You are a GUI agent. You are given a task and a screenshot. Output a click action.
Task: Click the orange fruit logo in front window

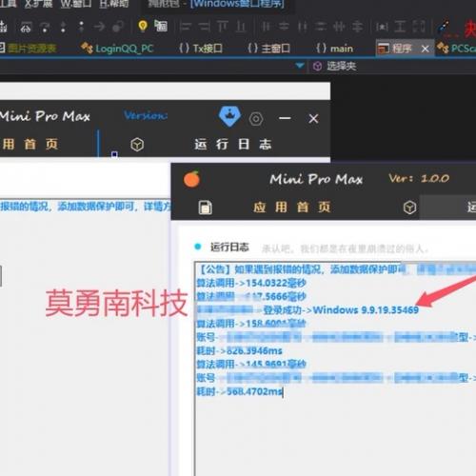(191, 179)
